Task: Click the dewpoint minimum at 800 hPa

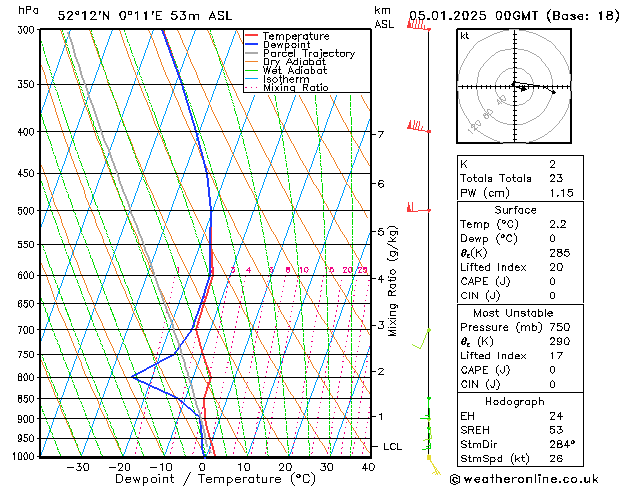Action: tap(132, 377)
